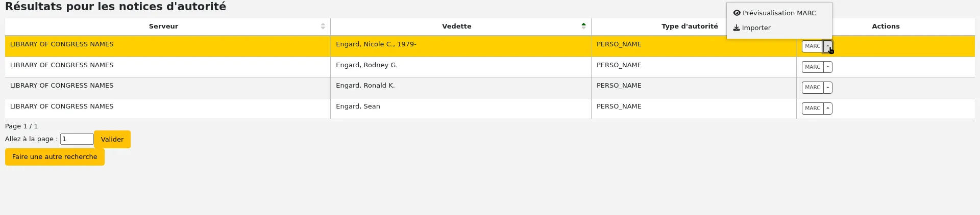Click the Type d'autorité column header
Screen dimensions: 980x215
coord(690,26)
